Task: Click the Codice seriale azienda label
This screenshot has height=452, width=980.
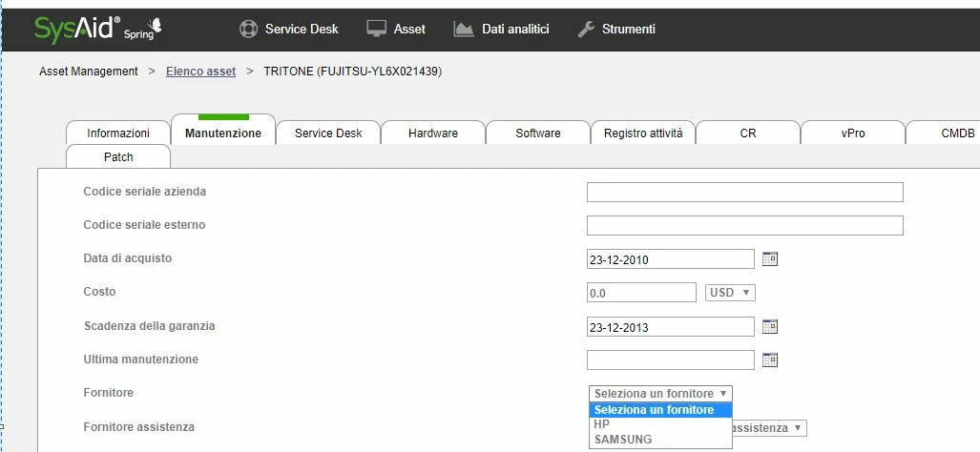Action: (144, 191)
